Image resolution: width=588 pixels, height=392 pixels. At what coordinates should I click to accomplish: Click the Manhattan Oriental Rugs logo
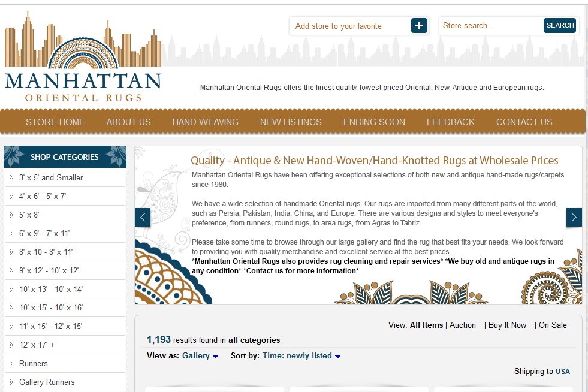[x=83, y=57]
